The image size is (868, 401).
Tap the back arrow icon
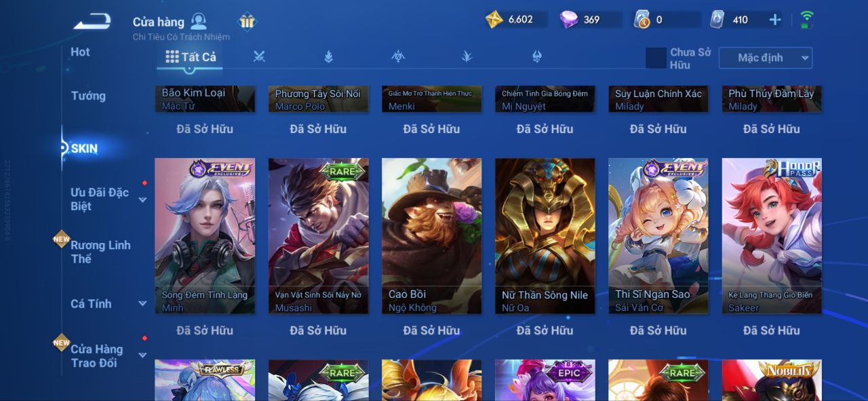pyautogui.click(x=92, y=22)
